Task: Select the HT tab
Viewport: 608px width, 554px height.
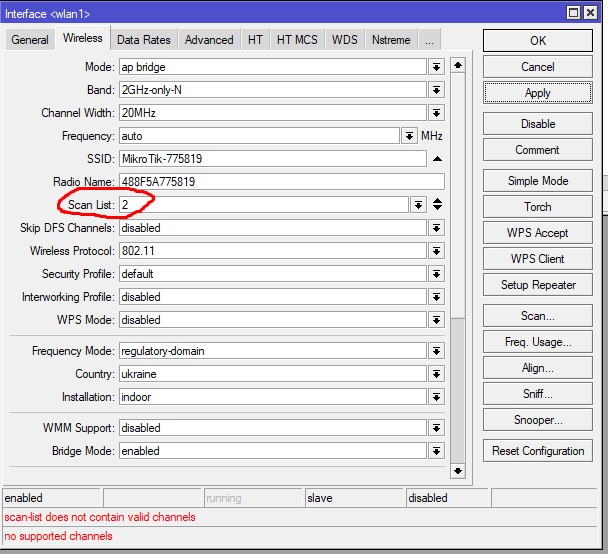Action: 255,40
